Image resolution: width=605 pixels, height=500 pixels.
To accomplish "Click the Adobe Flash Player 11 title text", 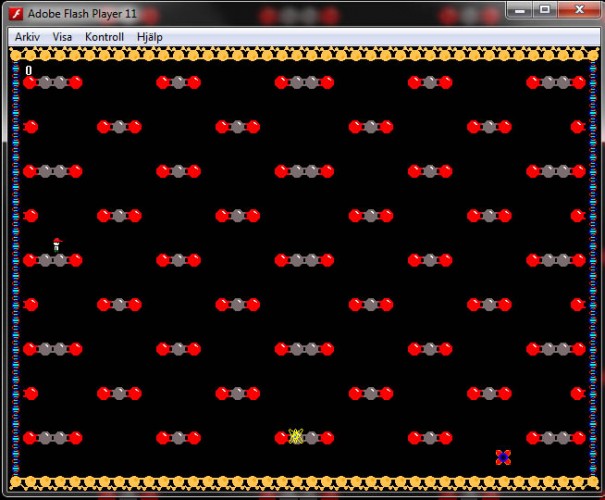I will click(x=82, y=14).
